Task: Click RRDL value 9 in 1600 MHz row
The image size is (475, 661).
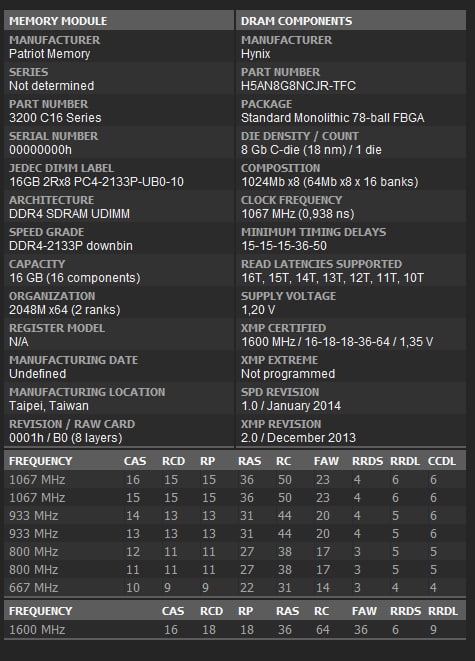Action: (433, 630)
